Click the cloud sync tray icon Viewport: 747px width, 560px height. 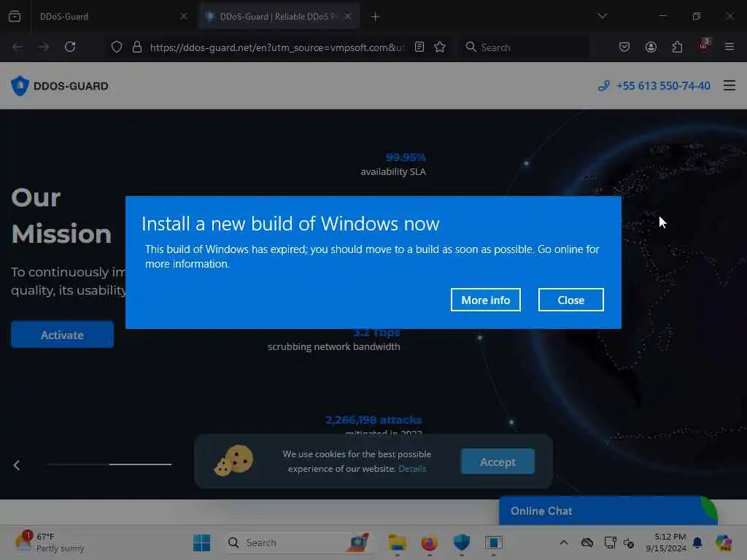pyautogui.click(x=587, y=542)
